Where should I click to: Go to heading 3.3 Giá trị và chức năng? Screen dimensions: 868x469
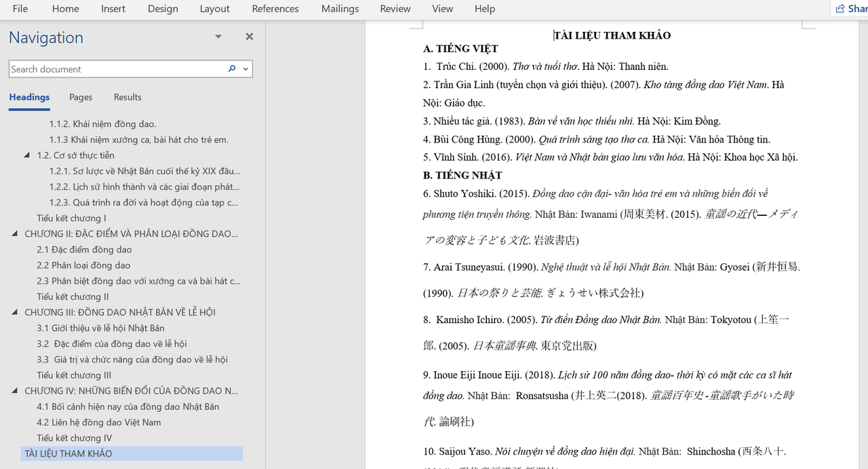[x=132, y=360]
